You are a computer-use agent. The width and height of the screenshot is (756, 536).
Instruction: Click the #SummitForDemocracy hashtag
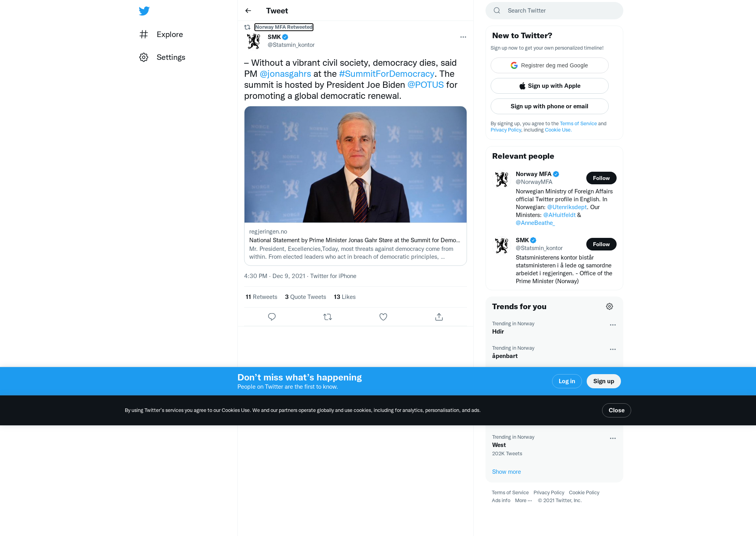(386, 74)
